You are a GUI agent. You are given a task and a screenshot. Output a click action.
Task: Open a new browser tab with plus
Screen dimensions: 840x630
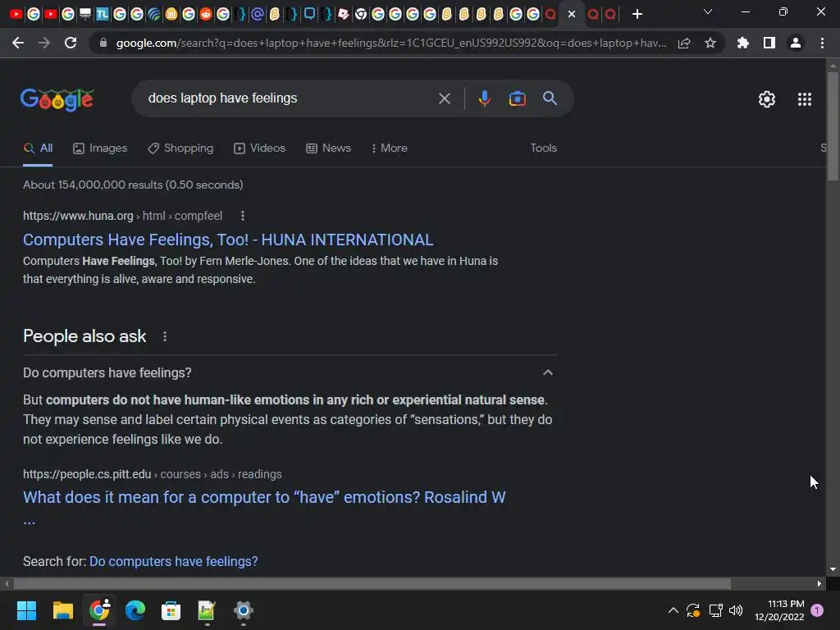pyautogui.click(x=637, y=14)
